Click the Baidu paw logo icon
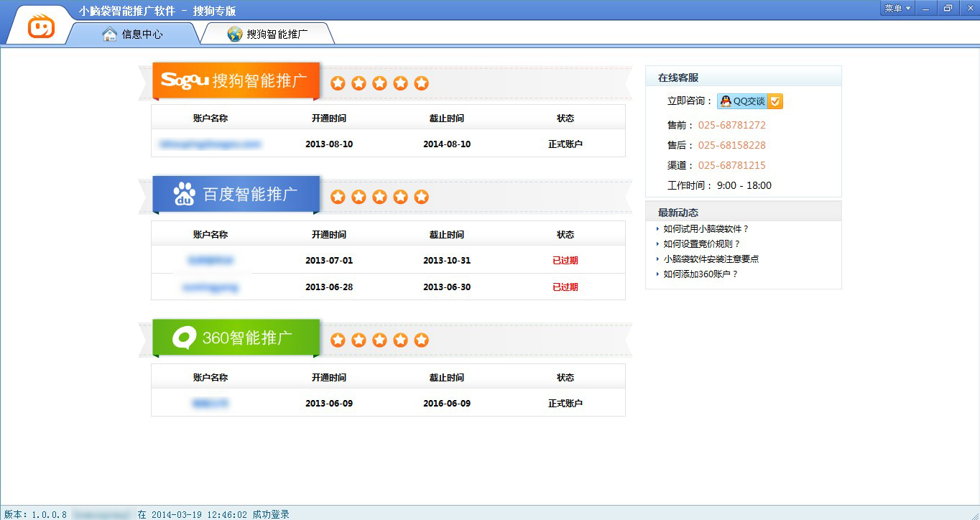This screenshot has height=520, width=980. tap(185, 195)
